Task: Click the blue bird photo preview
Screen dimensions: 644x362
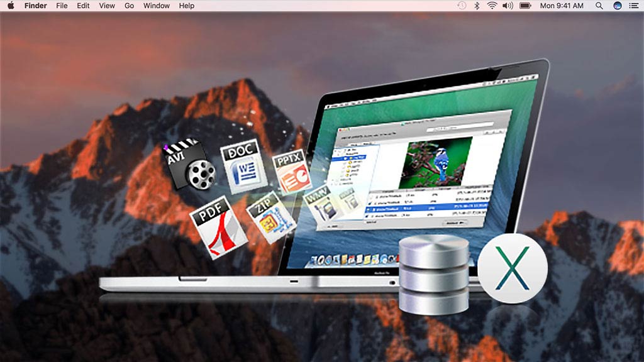Action: (x=439, y=162)
